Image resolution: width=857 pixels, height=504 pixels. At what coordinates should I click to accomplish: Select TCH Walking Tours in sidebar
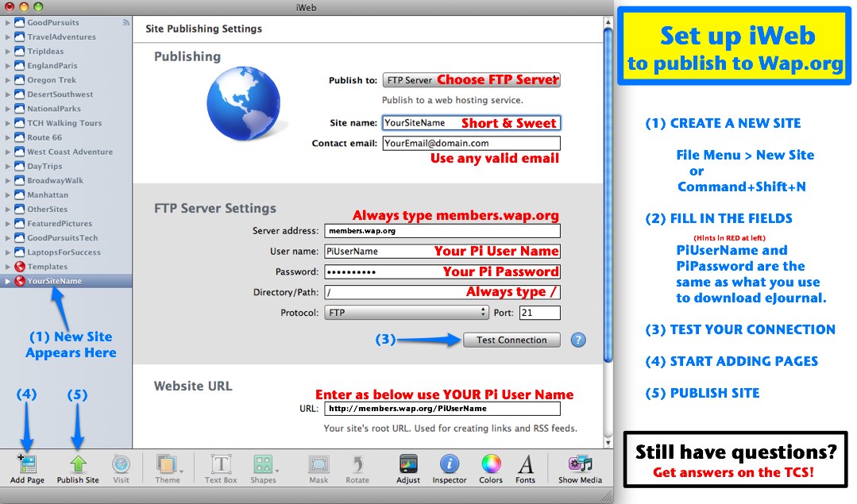[64, 123]
